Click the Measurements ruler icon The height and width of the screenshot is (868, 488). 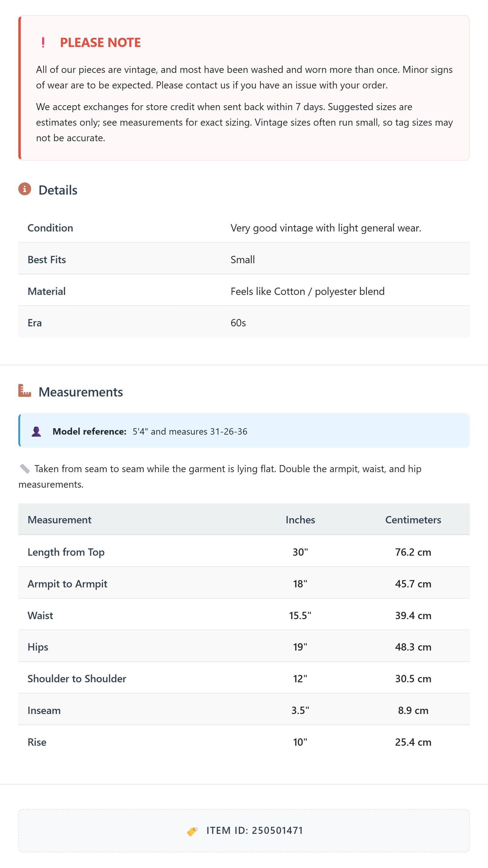[x=25, y=390]
